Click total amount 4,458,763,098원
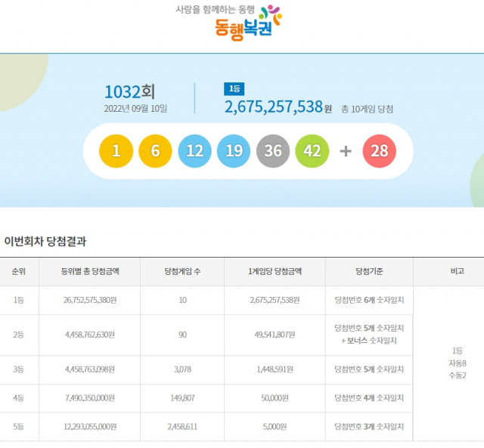This screenshot has height=448, width=484. pos(90,369)
